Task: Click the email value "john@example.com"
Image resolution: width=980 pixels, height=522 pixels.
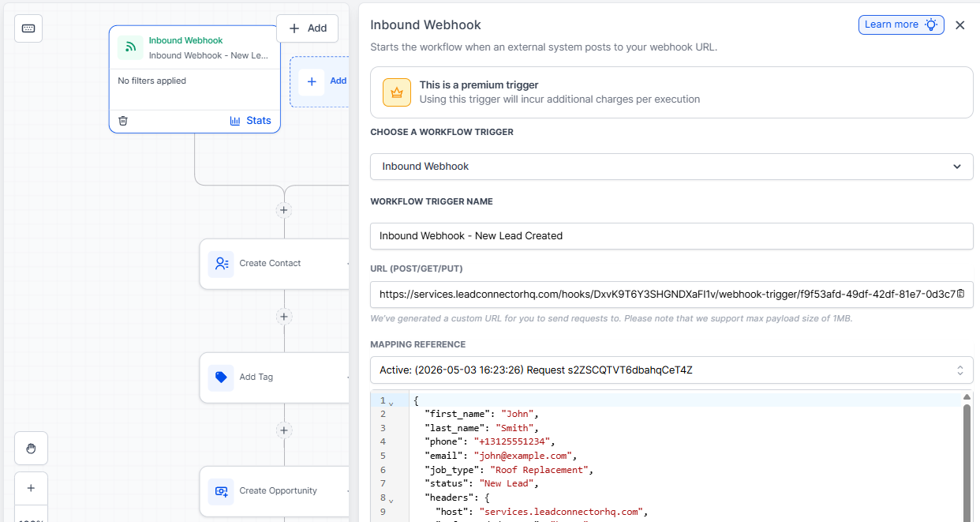Action: 522,456
